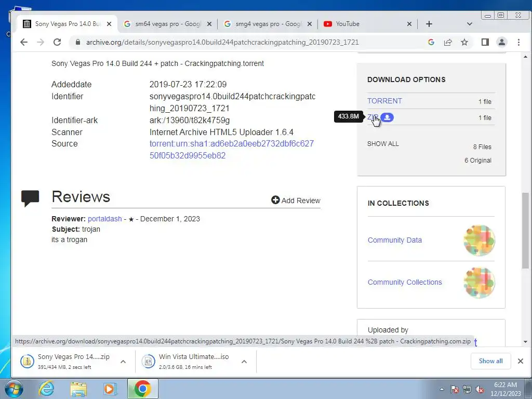Viewport: 532px width, 399px height.
Task: Click the ZIP download link
Action: point(372,117)
